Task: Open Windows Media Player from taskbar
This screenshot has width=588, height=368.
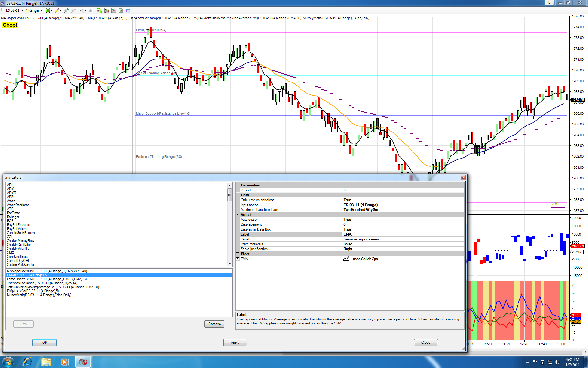Action: 64,362
